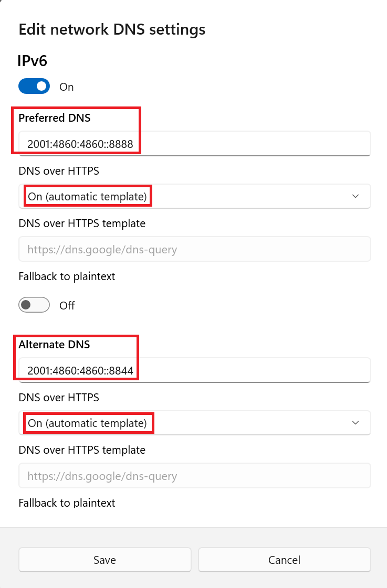Enable the first Fallback to plaintext switch
Screen dimensions: 387x588
click(34, 305)
